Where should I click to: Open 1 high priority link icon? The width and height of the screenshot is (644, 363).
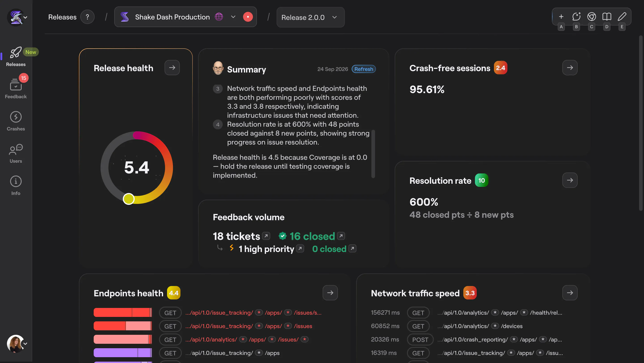(300, 248)
